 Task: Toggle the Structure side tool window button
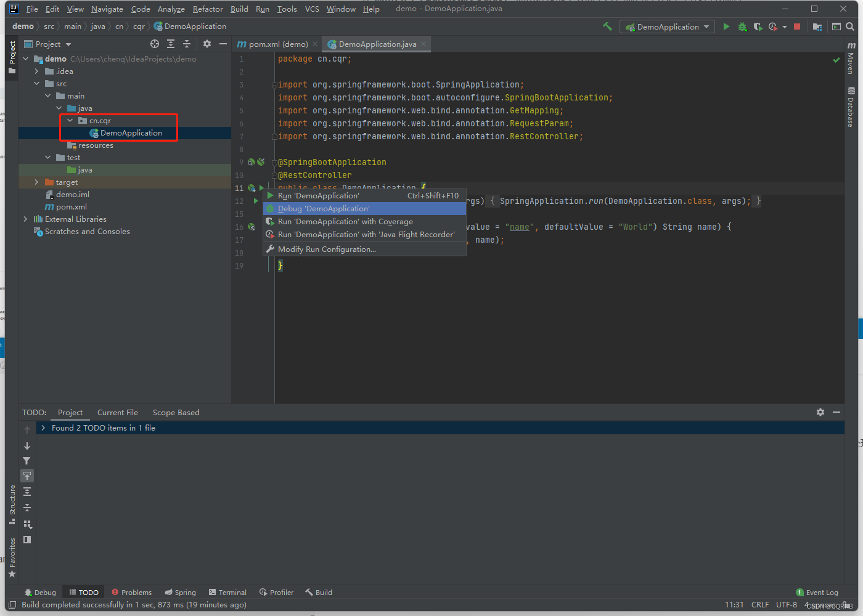point(12,505)
